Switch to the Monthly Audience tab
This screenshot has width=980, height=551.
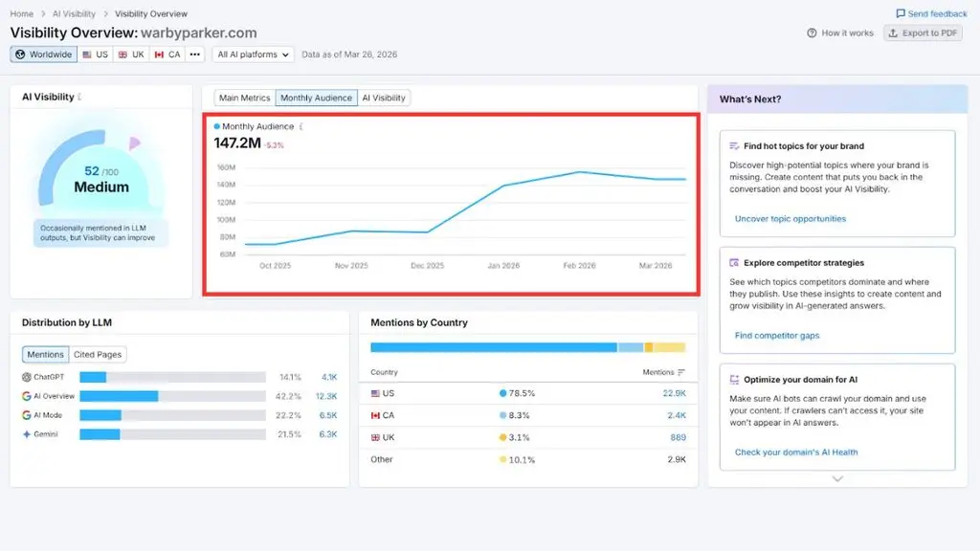316,99
